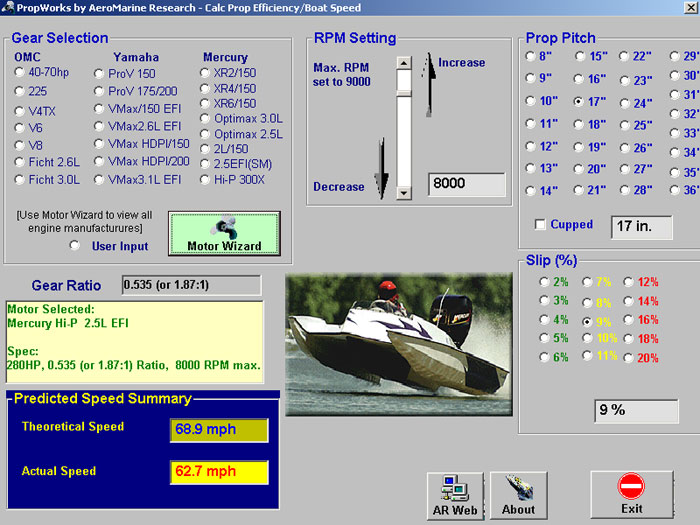Select Yamaha ProV 175/200 motor

[99, 91]
